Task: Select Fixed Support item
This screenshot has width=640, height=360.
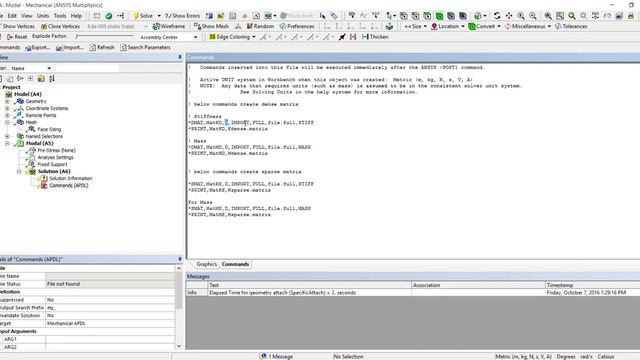Action: pyautogui.click(x=52, y=164)
